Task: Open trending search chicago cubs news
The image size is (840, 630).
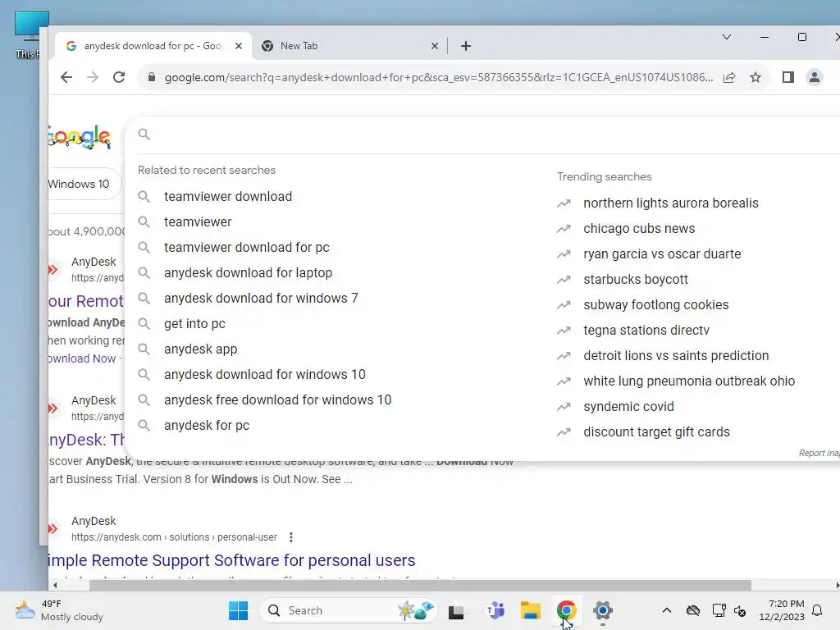Action: (x=639, y=229)
